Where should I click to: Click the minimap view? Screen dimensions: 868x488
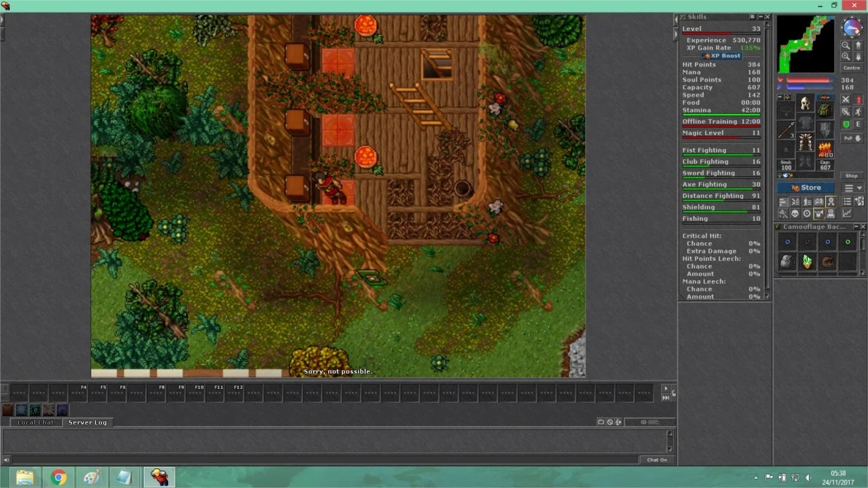[806, 43]
